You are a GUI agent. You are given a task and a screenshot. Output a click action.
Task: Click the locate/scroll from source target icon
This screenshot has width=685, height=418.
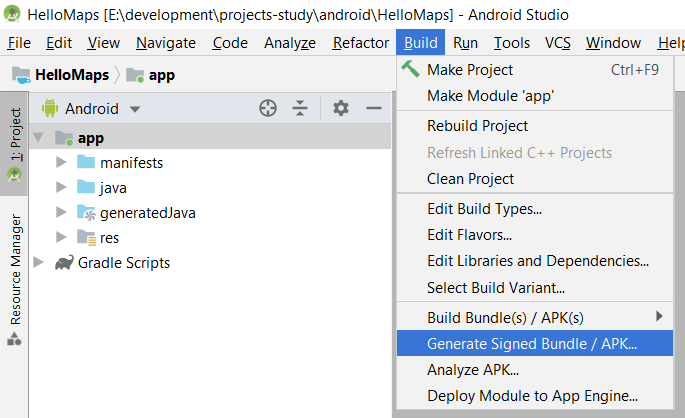268,108
